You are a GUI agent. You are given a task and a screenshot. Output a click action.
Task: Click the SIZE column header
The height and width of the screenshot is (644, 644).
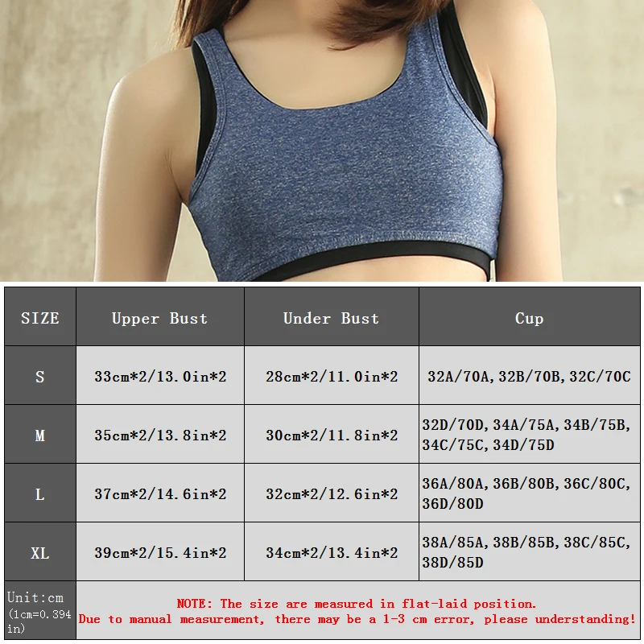tap(40, 316)
